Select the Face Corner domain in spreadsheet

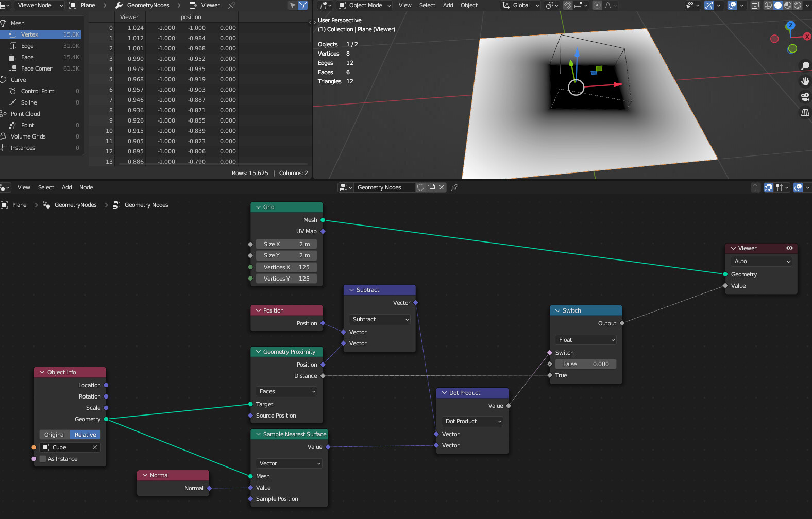pyautogui.click(x=41, y=68)
